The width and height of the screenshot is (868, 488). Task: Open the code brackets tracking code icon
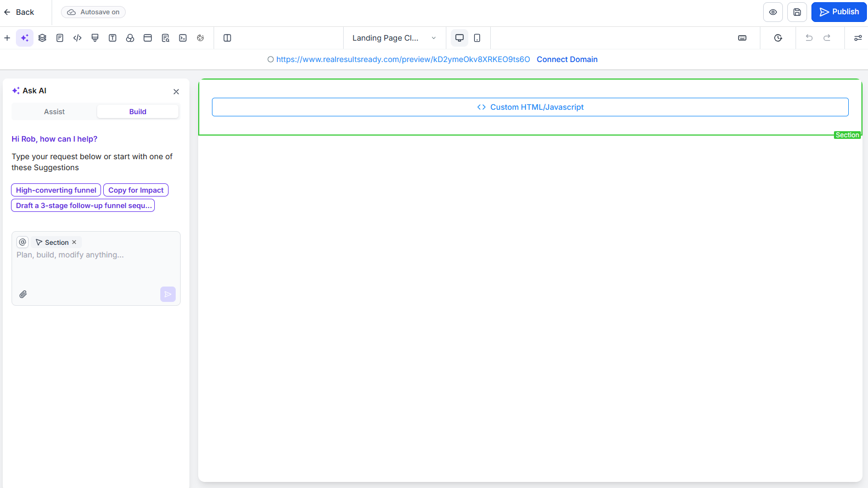pyautogui.click(x=77, y=38)
